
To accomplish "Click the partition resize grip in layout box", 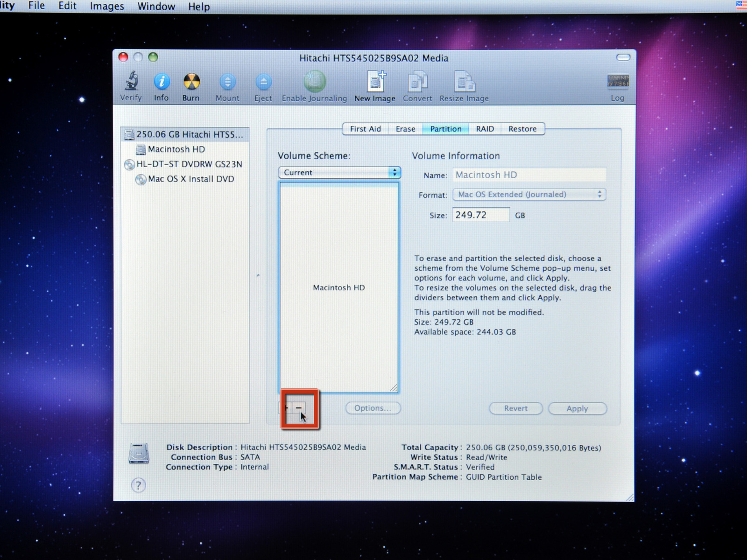I will pos(394,388).
